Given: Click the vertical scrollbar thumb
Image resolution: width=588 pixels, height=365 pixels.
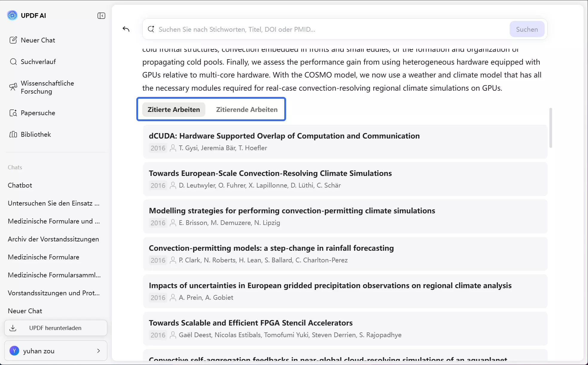Looking at the screenshot, I should click(551, 128).
